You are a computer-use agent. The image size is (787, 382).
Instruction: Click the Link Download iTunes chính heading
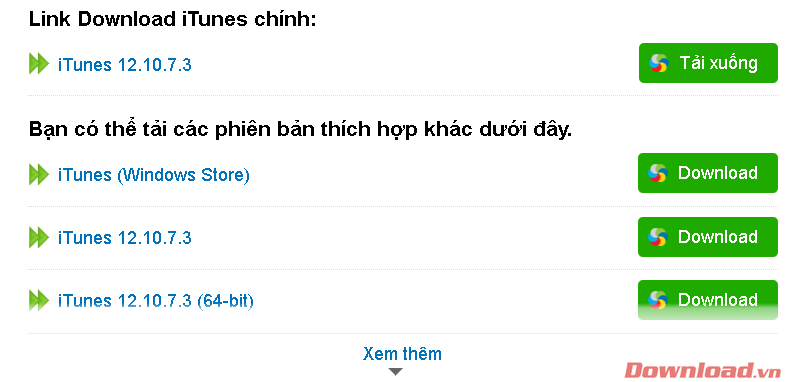coord(172,20)
